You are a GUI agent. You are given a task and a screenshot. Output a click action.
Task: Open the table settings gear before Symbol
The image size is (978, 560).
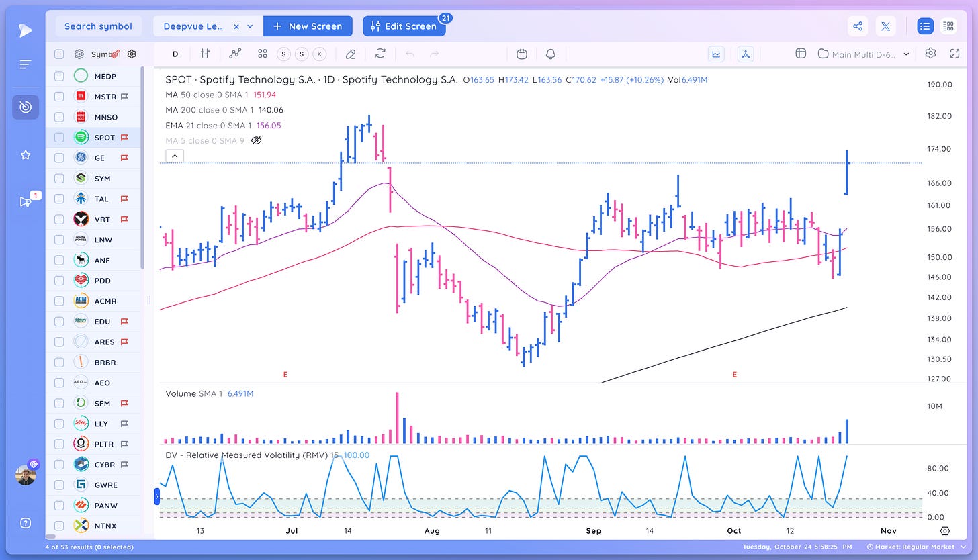(x=79, y=54)
